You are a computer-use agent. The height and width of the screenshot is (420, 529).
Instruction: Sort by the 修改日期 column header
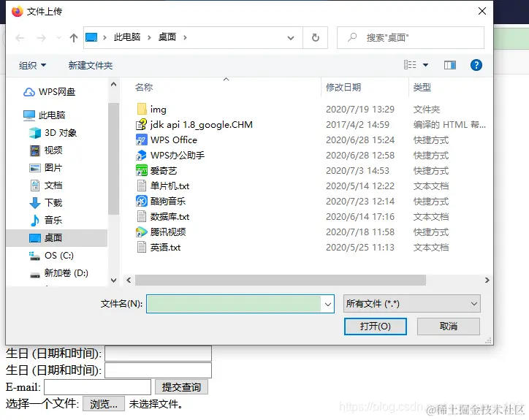[x=343, y=87]
